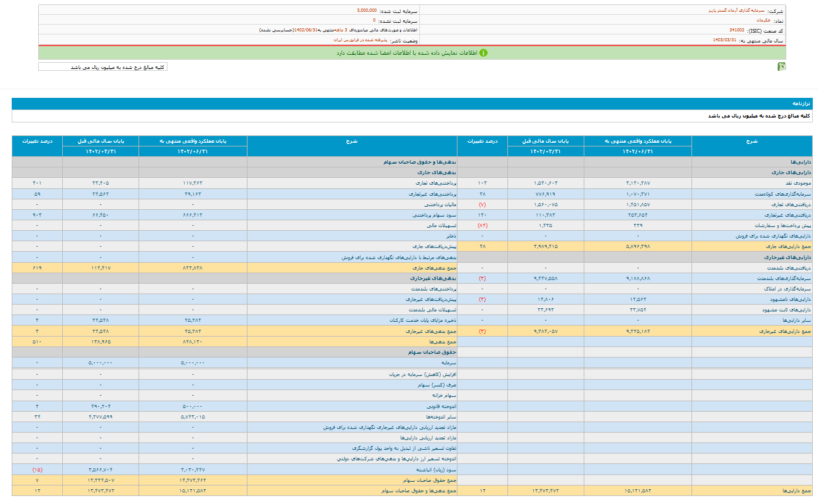
Task: Click the ISIC industry code 341002
Action: coord(736,30)
